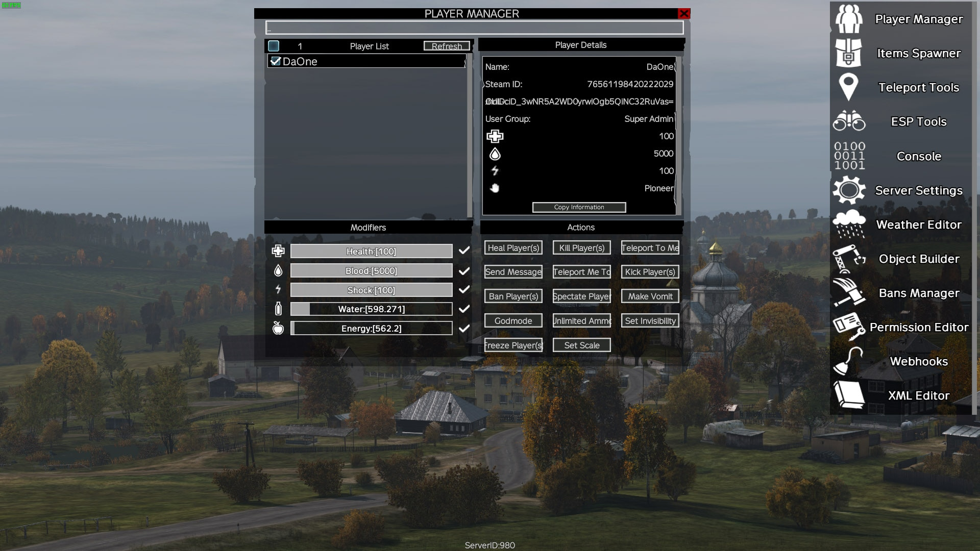Select ESP Tools menu label

click(919, 121)
